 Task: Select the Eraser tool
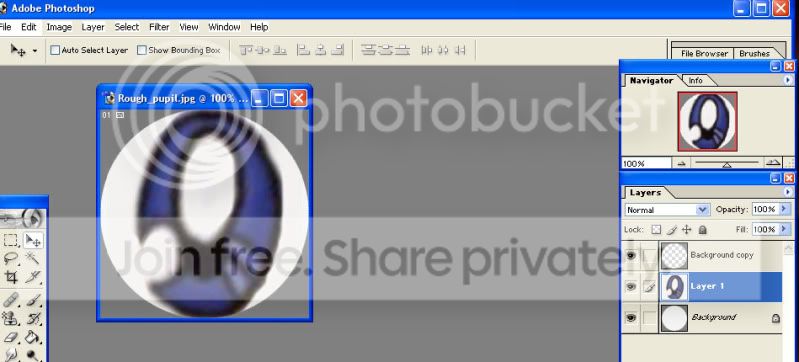point(11,337)
